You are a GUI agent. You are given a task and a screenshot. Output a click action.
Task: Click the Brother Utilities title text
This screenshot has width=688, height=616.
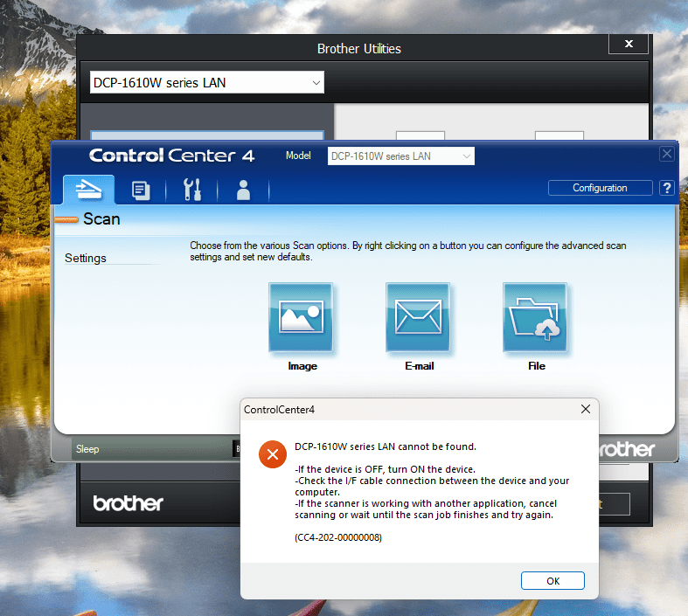click(x=359, y=49)
